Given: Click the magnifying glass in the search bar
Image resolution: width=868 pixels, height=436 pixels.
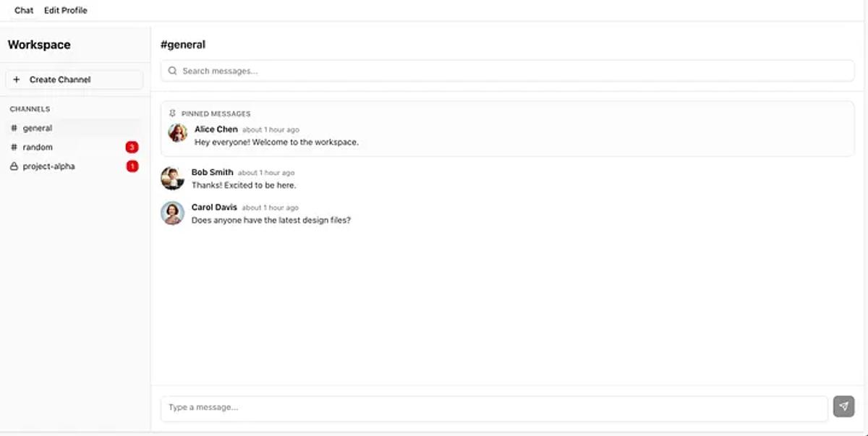Looking at the screenshot, I should tap(172, 70).
